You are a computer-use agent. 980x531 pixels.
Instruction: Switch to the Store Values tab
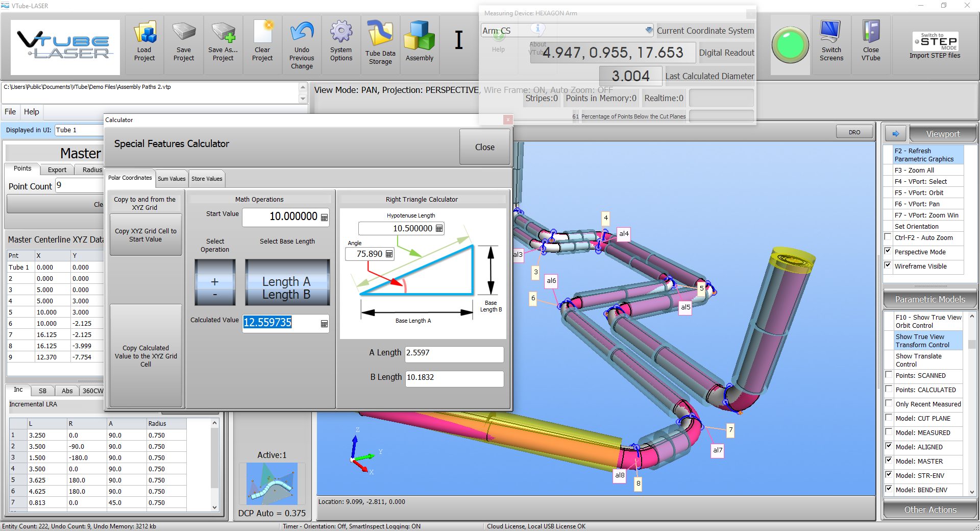coord(207,179)
